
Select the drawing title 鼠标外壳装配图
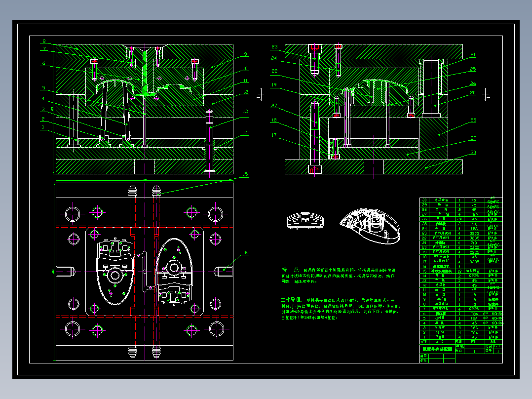(437, 349)
